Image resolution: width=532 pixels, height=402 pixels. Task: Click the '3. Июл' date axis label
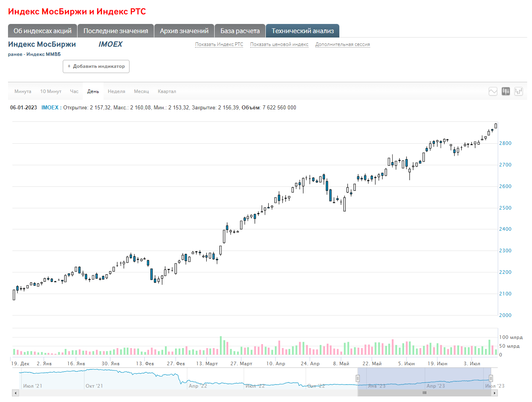[x=472, y=364]
